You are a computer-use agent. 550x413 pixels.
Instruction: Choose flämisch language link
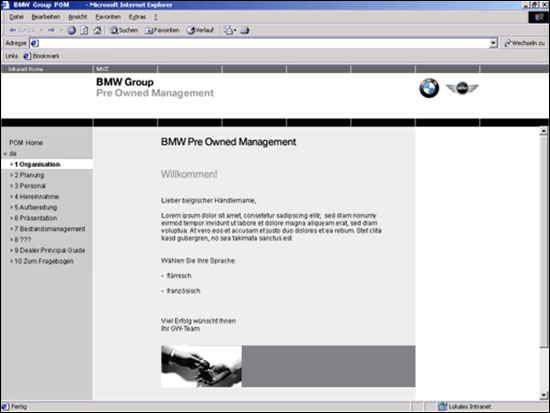pyautogui.click(x=179, y=276)
